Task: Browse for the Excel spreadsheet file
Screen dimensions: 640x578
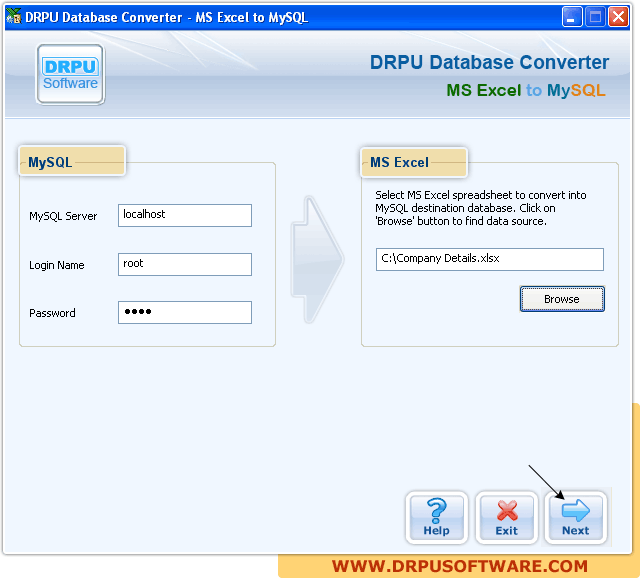Action: 562,299
